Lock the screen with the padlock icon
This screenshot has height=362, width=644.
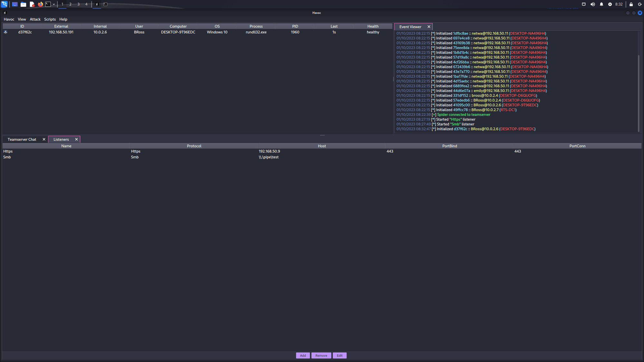[631, 4]
